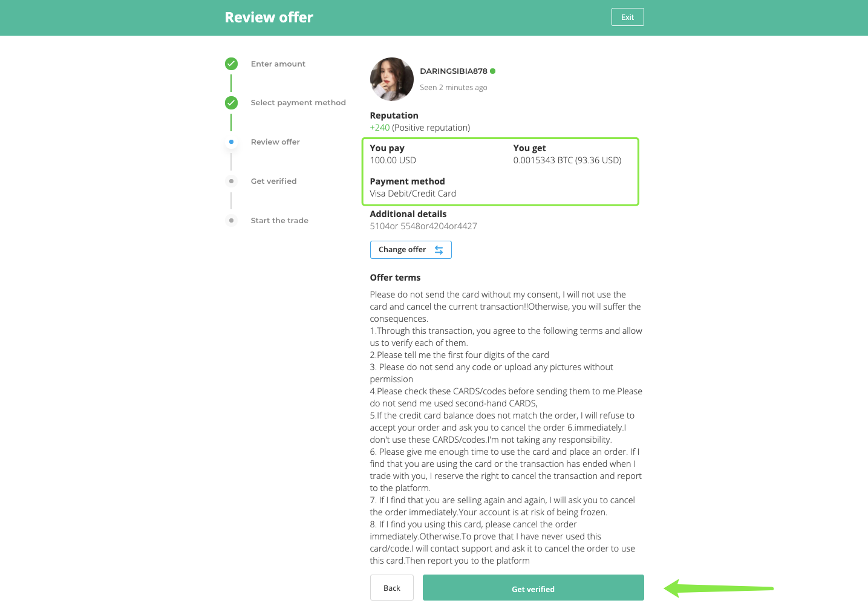
Task: Click the Review offer page heading
Action: [269, 18]
